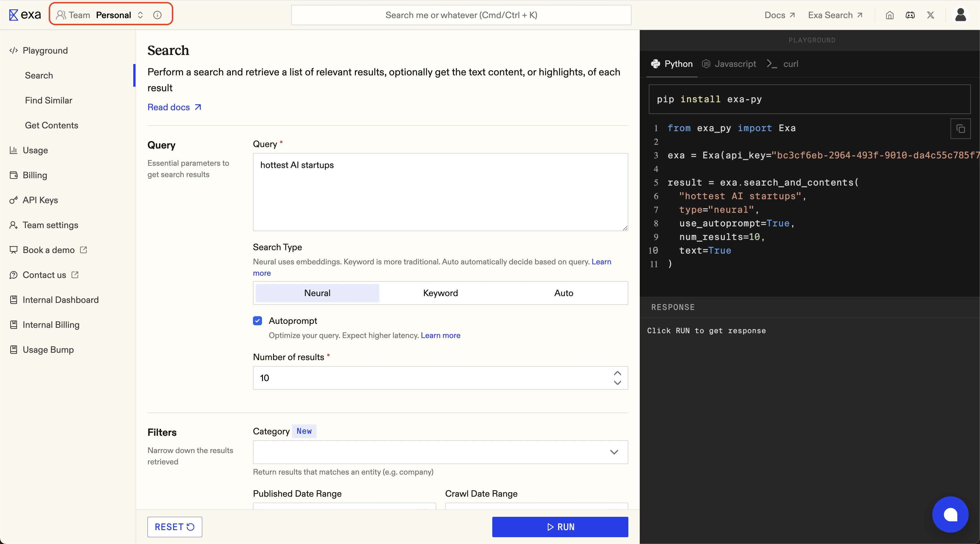Uncheck the Autoprompt checkbox
This screenshot has height=544, width=980.
pos(257,320)
